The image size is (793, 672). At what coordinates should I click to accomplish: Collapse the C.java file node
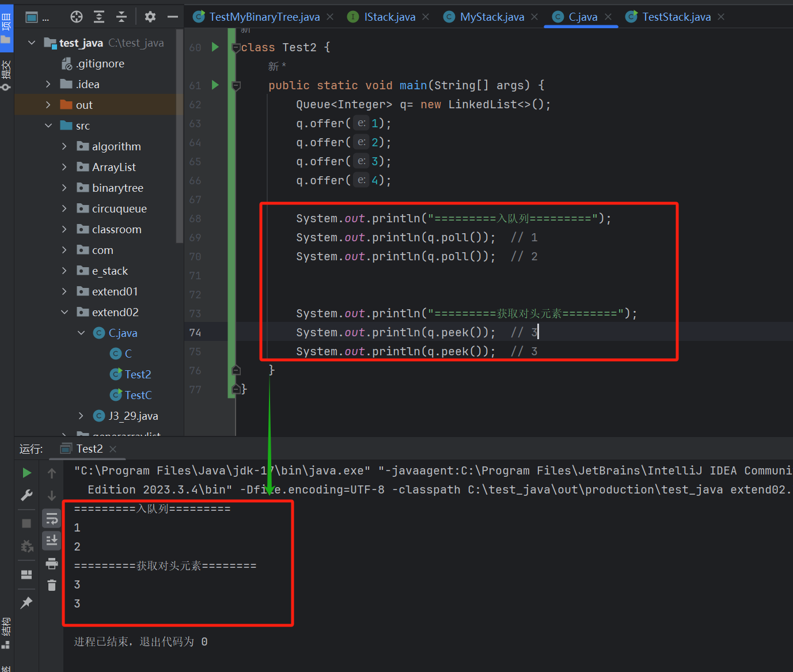(81, 333)
